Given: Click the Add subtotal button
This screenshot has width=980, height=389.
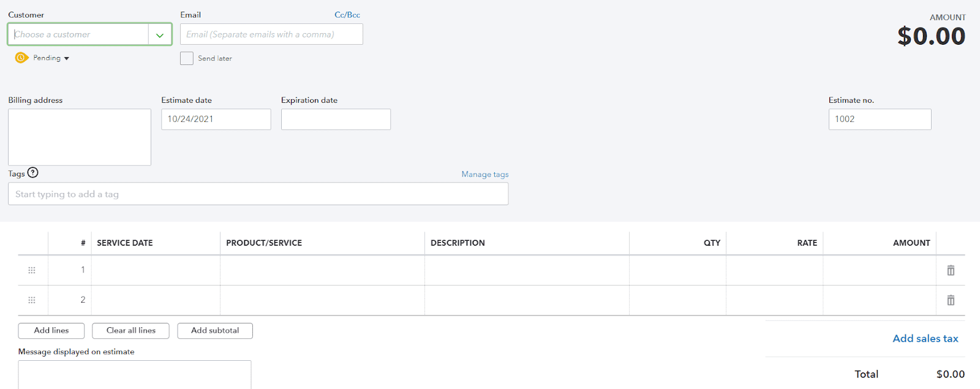Looking at the screenshot, I should click(x=215, y=331).
